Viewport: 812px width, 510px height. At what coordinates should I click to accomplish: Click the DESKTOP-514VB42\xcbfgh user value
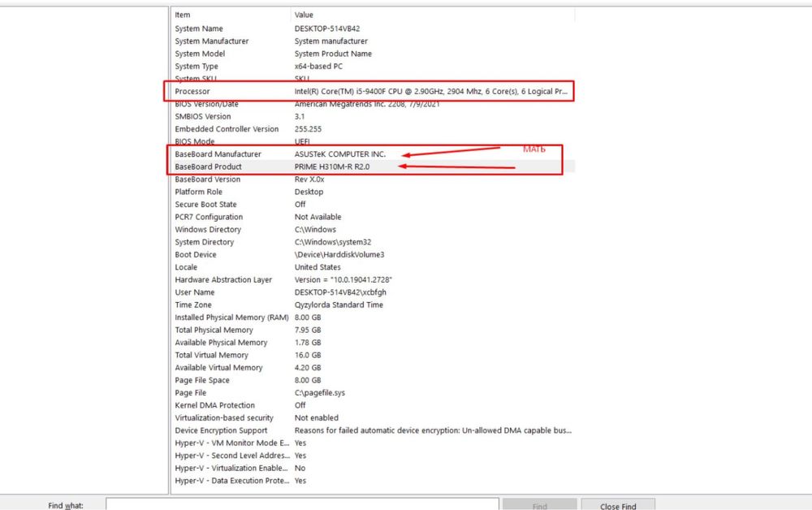point(340,292)
